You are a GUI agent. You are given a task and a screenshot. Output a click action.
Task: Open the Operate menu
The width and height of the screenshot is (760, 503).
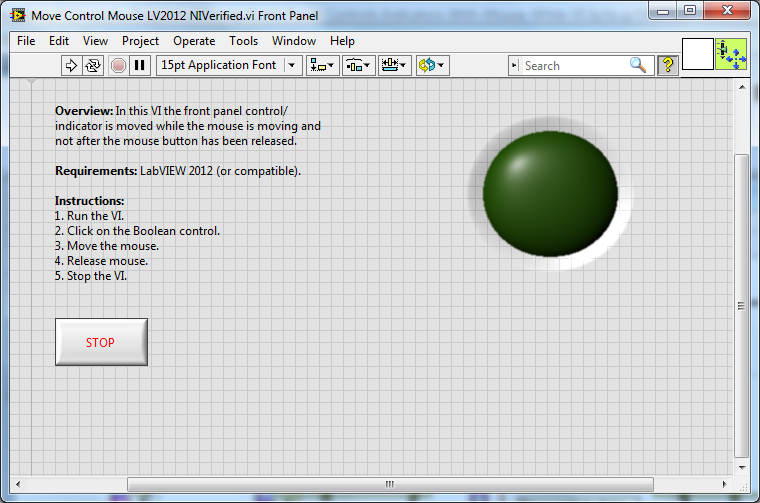click(x=194, y=41)
